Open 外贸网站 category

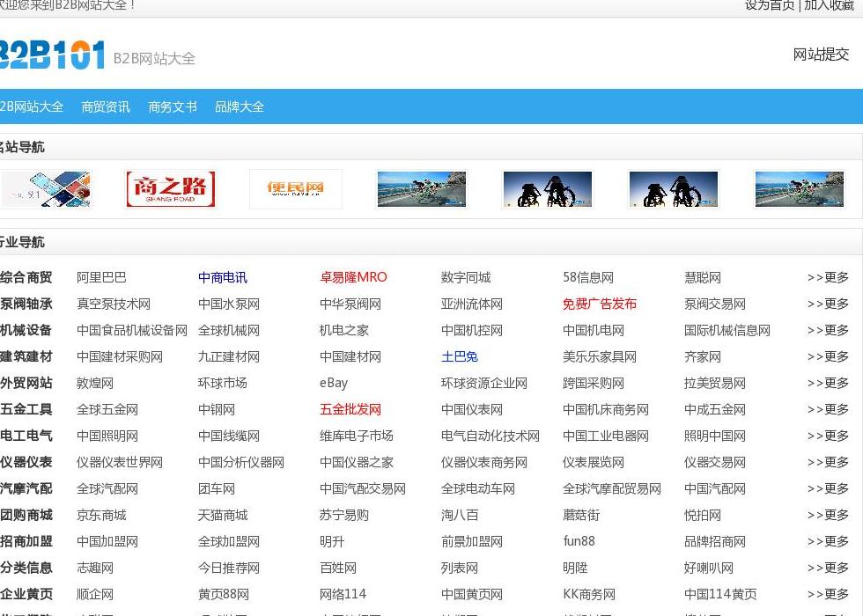click(x=26, y=383)
